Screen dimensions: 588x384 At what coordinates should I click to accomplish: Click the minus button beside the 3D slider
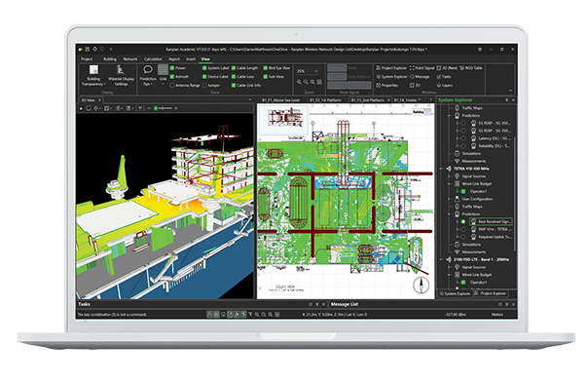click(149, 108)
